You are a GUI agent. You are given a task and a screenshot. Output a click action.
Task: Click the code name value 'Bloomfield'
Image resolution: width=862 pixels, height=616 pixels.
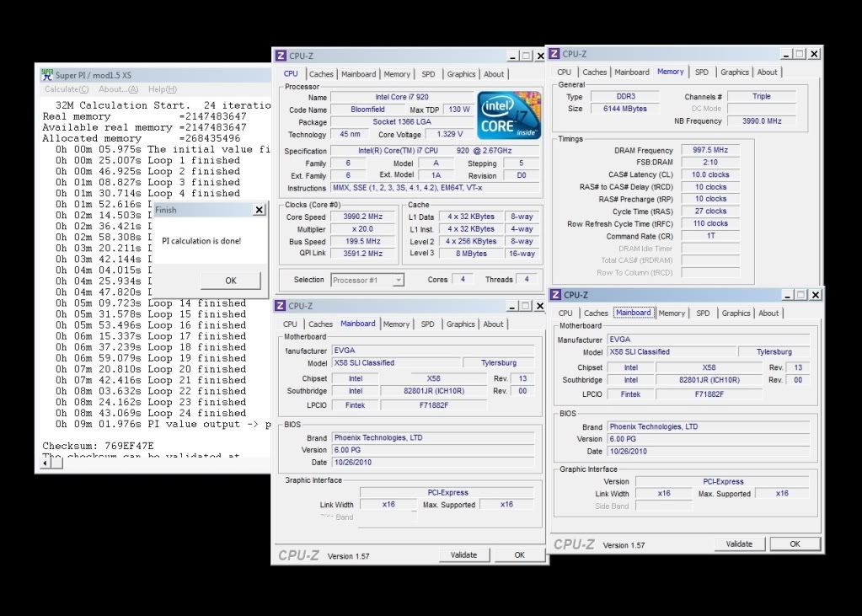(367, 110)
